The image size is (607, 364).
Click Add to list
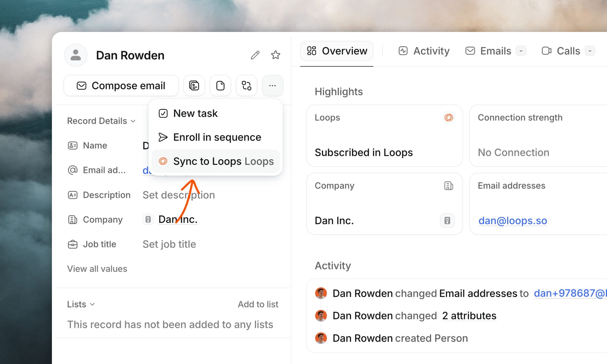(x=258, y=304)
